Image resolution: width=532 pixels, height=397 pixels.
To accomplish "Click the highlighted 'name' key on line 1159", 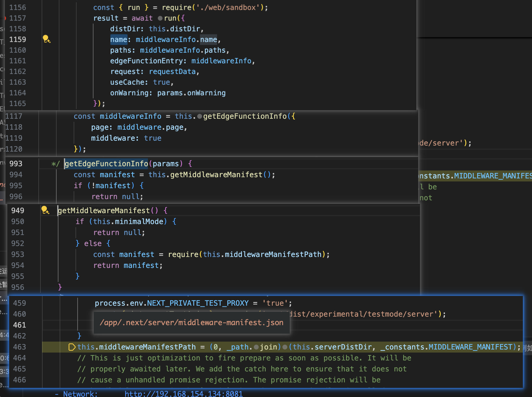I will 119,40.
